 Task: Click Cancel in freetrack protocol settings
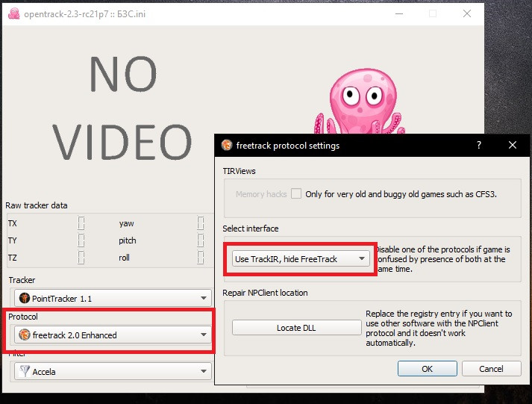point(491,369)
